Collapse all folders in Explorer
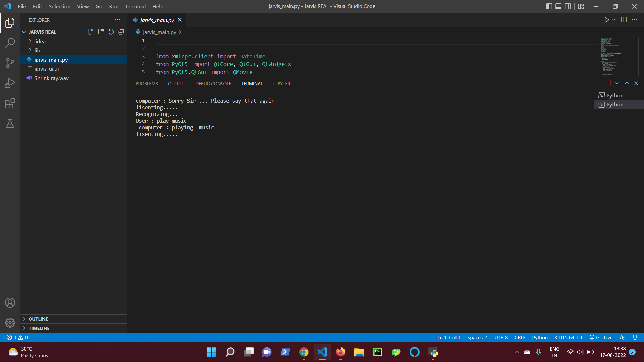This screenshot has height=362, width=644. click(x=121, y=32)
